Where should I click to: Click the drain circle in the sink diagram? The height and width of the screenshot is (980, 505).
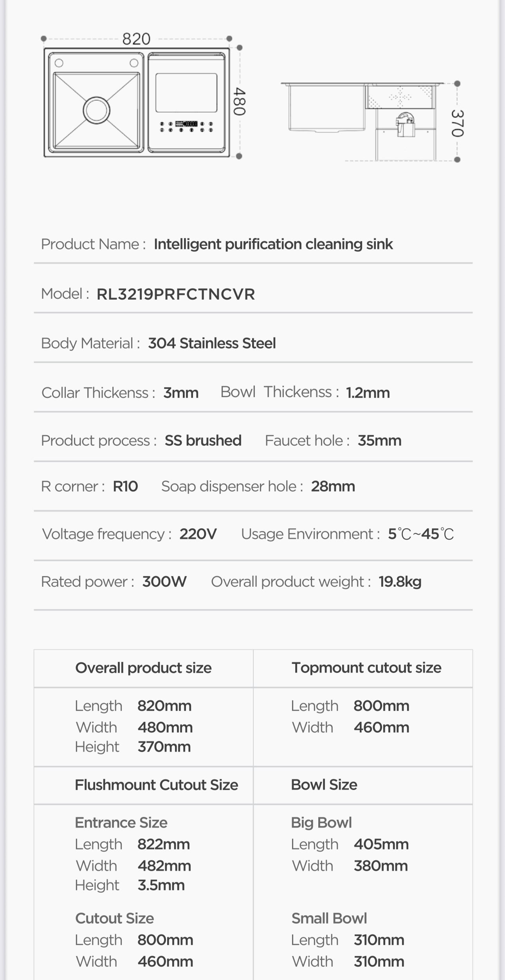point(97,110)
